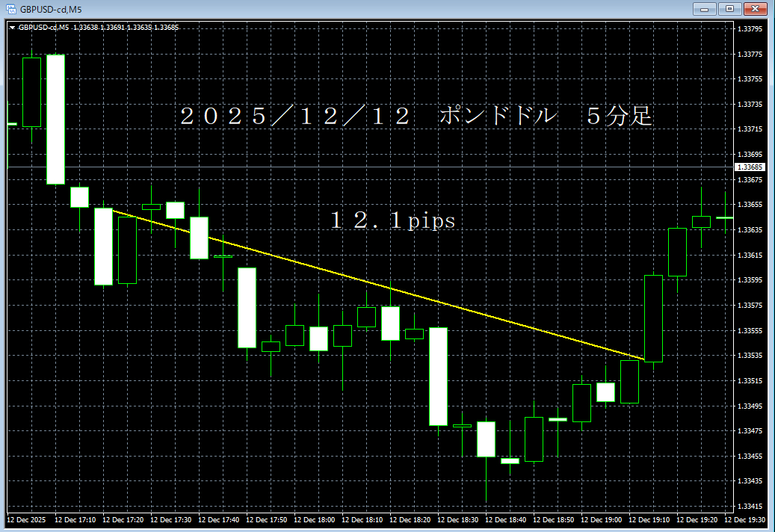The height and width of the screenshot is (532, 775).
Task: Click the price scale value 1.33575
Action: pyautogui.click(x=750, y=306)
